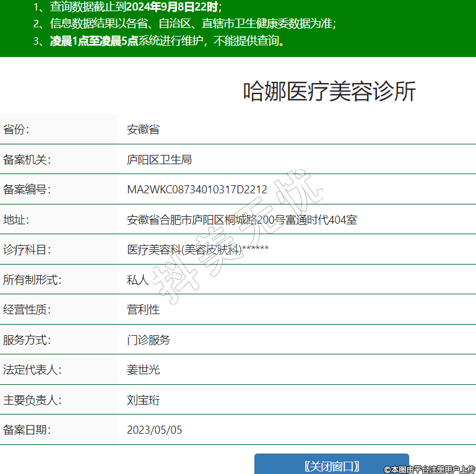Select the 安徽省 province value
Image resolution: width=476 pixels, height=474 pixels.
click(x=143, y=129)
